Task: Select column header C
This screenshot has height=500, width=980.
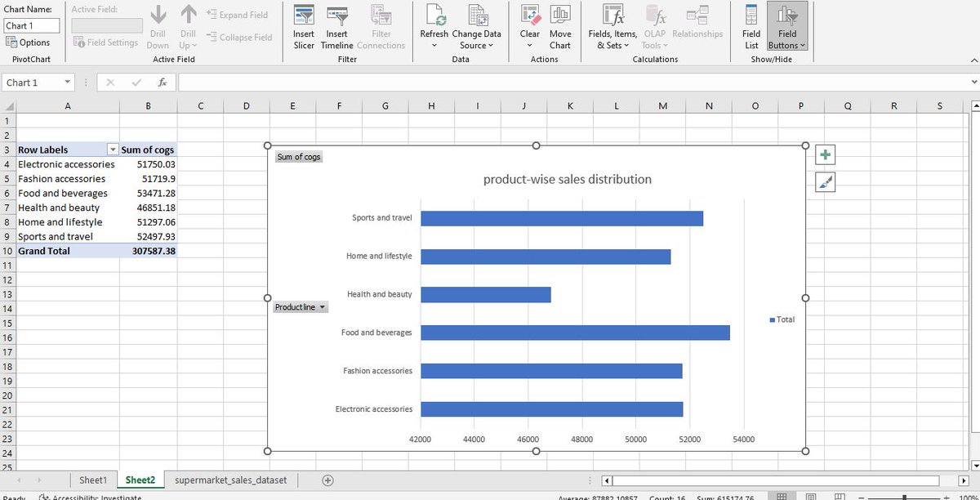Action: click(x=200, y=106)
